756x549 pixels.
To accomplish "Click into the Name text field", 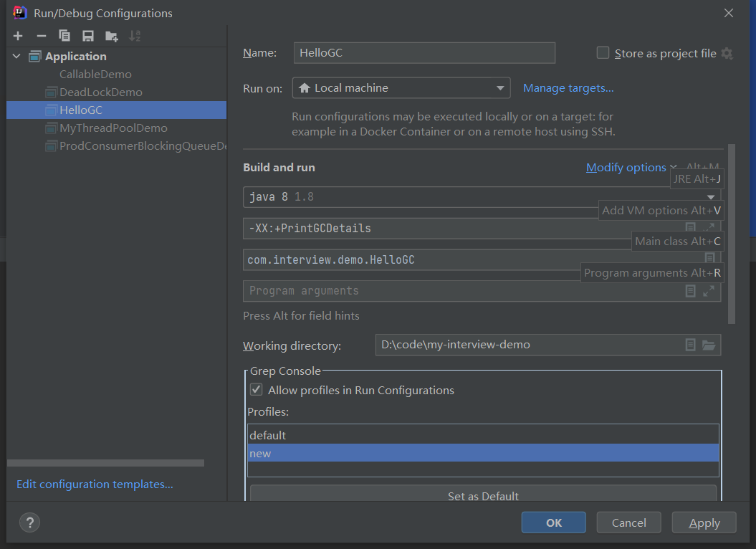I will point(424,53).
